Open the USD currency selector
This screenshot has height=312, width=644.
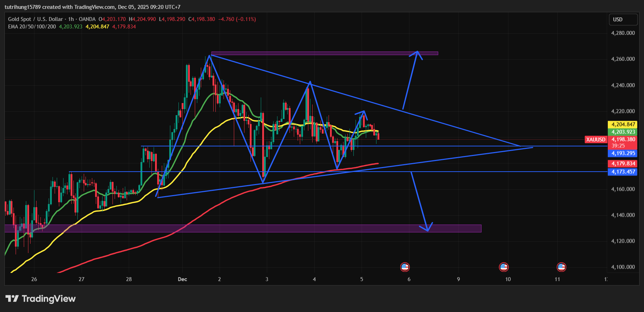(x=623, y=20)
